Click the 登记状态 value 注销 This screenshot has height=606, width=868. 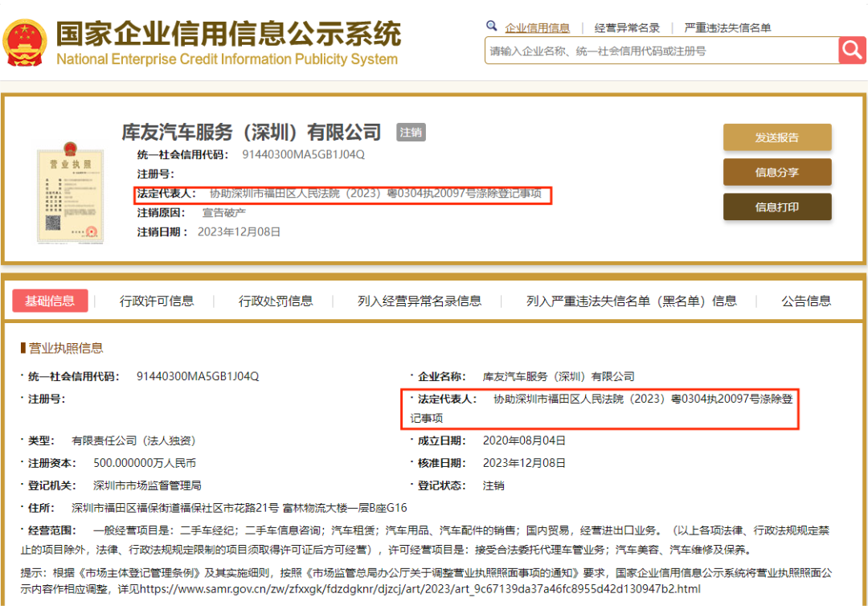493,485
